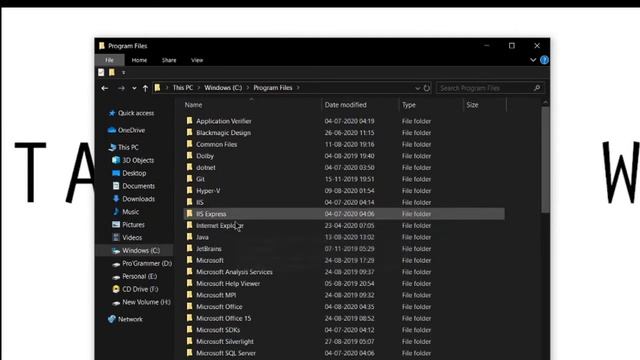Click the Common Files folder icon
The height and width of the screenshot is (360, 640).
tap(189, 144)
